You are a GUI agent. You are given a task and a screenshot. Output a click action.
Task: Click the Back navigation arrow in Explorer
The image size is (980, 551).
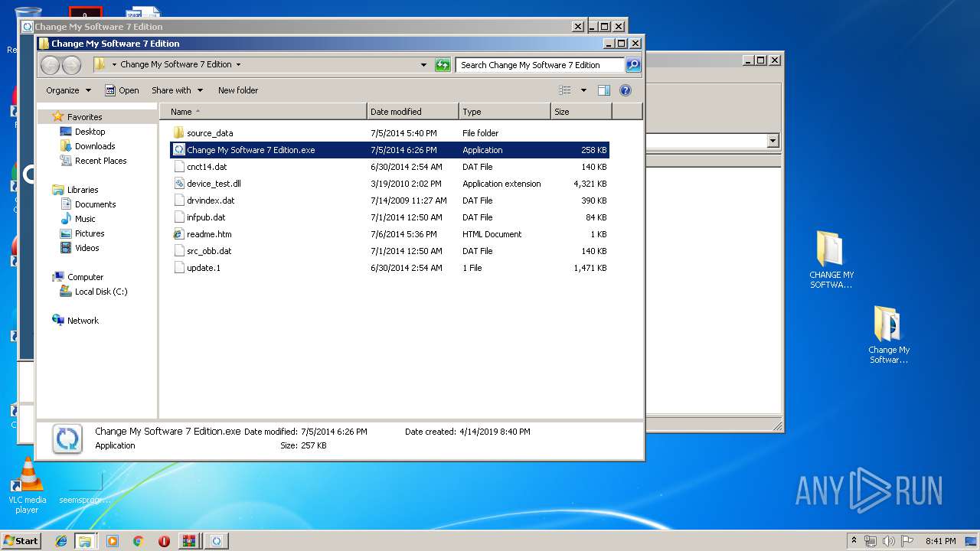(x=51, y=65)
